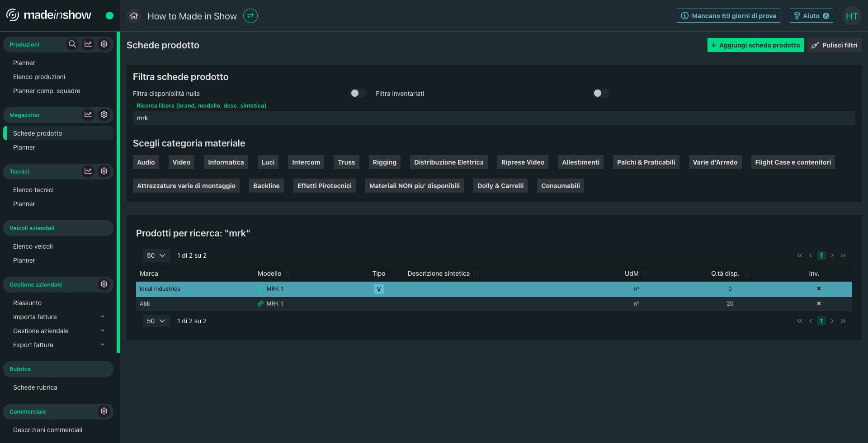
Task: Click Aggiungi scheda prodotto button
Action: click(755, 45)
